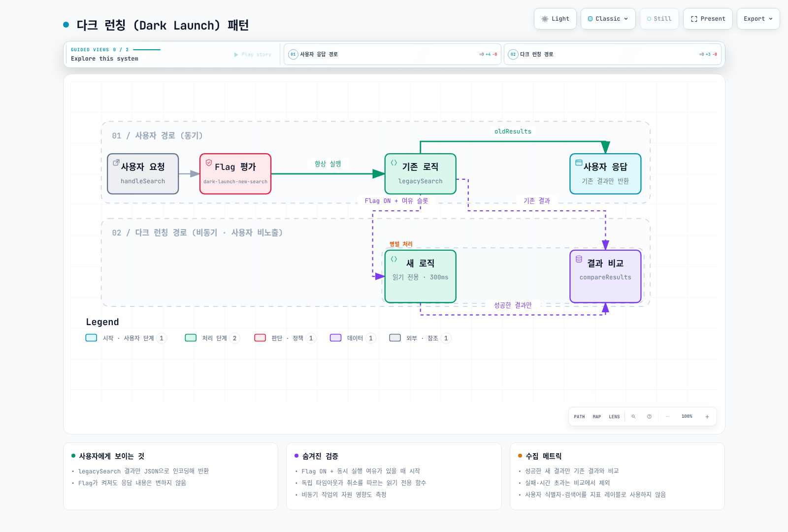This screenshot has width=788, height=532.
Task: Click the external-link icon on 사용자 요청
Action: (x=116, y=163)
